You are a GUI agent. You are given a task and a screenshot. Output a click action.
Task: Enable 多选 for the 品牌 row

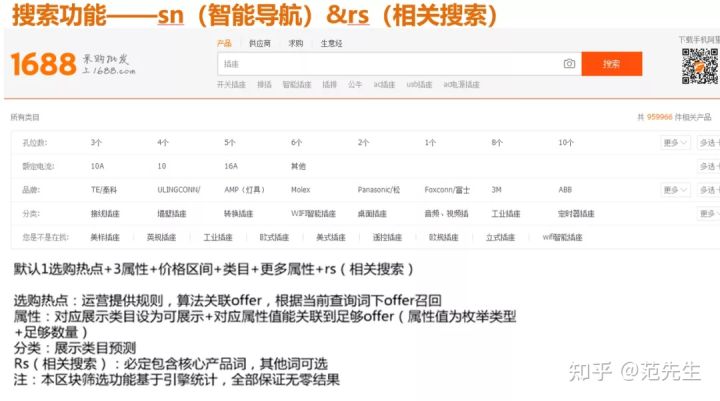[709, 190]
